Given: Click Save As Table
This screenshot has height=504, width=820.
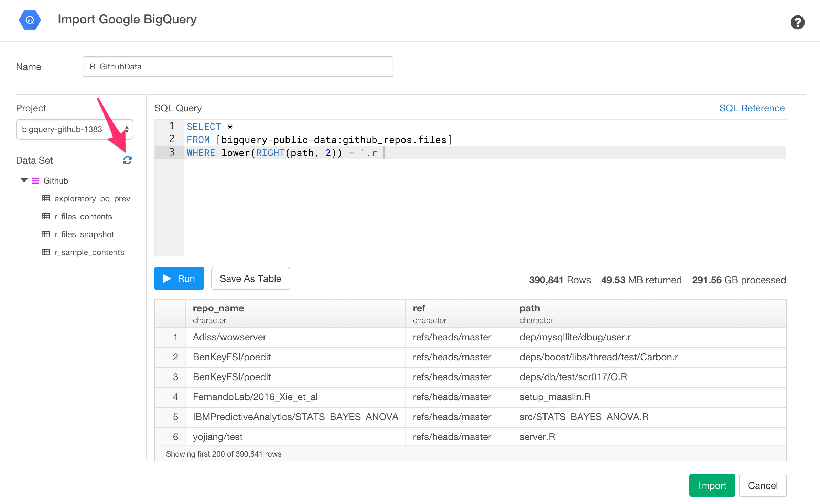Looking at the screenshot, I should (250, 278).
